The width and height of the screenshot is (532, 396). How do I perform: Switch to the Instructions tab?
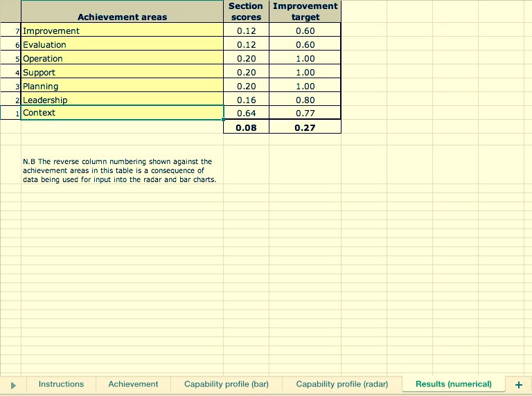coord(61,384)
